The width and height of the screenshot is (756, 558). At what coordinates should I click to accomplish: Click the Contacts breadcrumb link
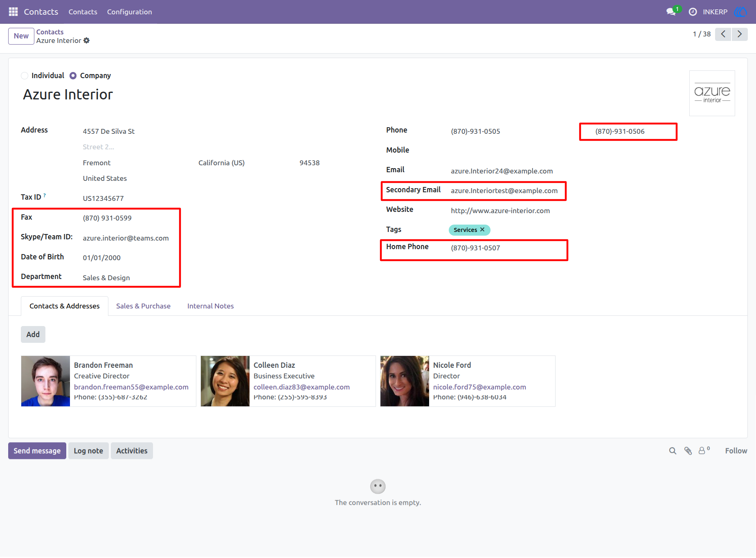tap(50, 32)
